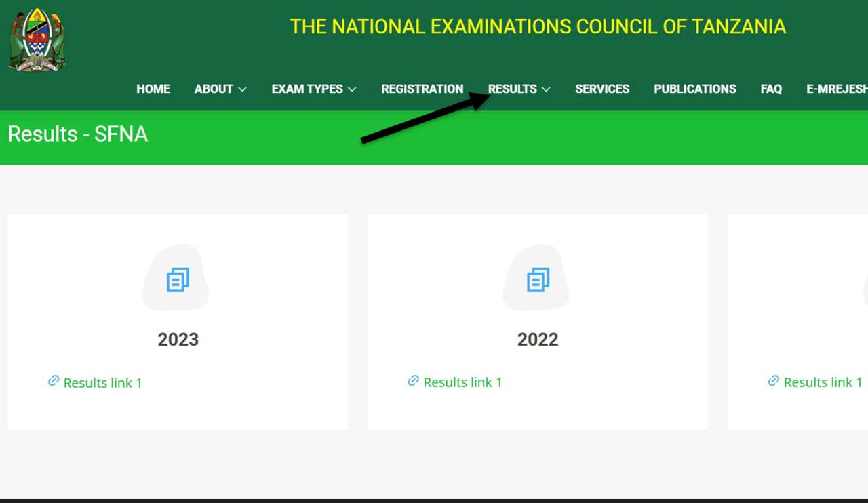Open Results link 1 for 2023
Viewport: 868px width, 503px height.
pyautogui.click(x=102, y=383)
